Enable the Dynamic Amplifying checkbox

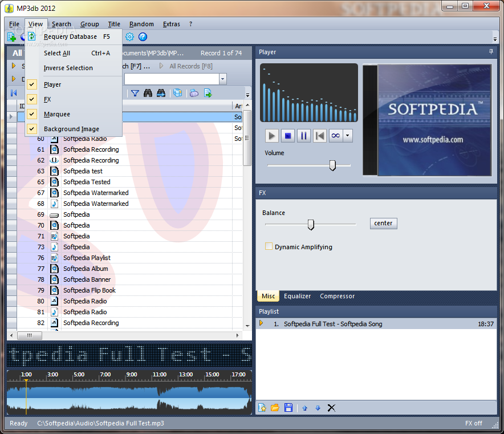[269, 246]
